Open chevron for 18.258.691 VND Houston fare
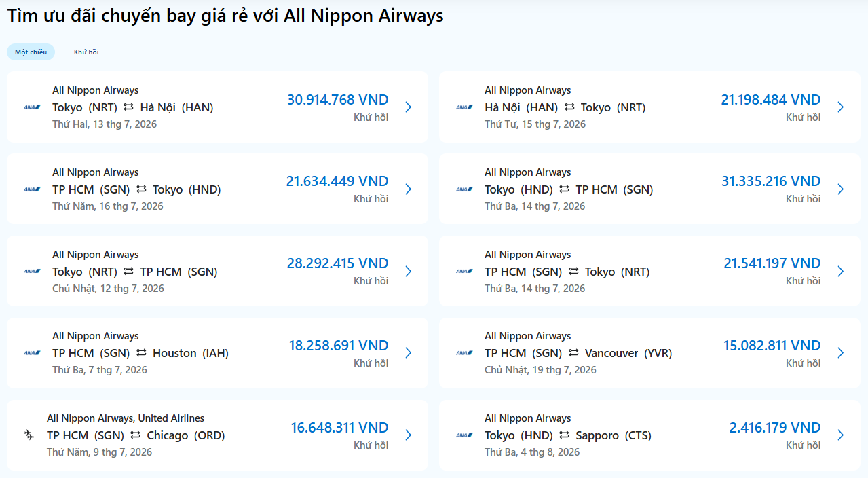The image size is (868, 478). (x=409, y=353)
